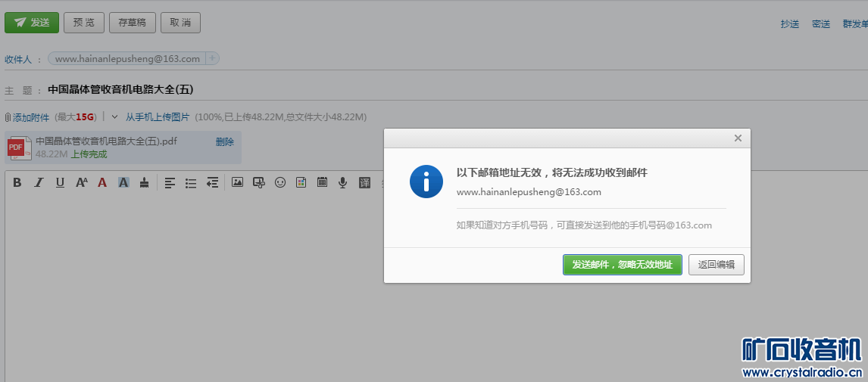This screenshot has height=382, width=868.
Task: Click invalid address text in the dialog
Action: click(529, 192)
